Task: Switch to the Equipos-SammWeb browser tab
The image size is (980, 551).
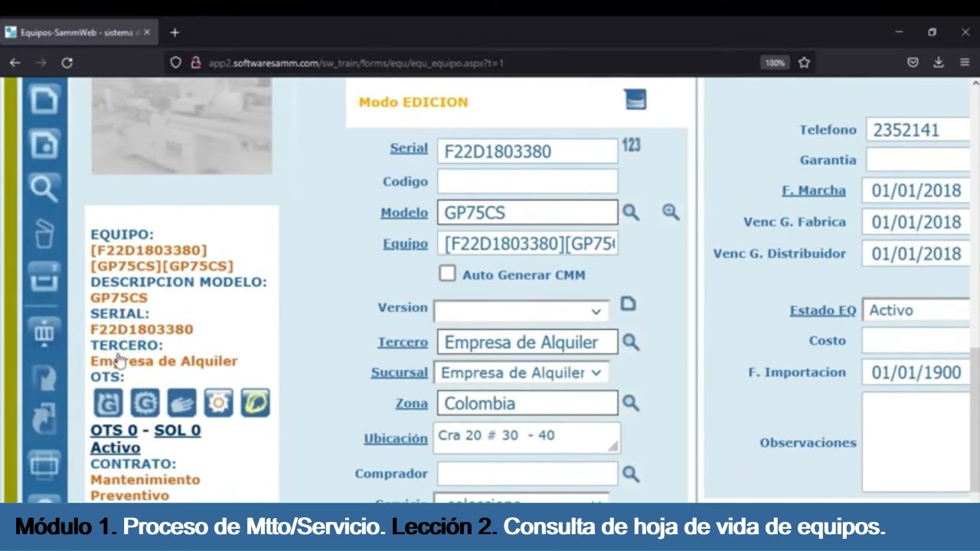Action: tap(80, 33)
